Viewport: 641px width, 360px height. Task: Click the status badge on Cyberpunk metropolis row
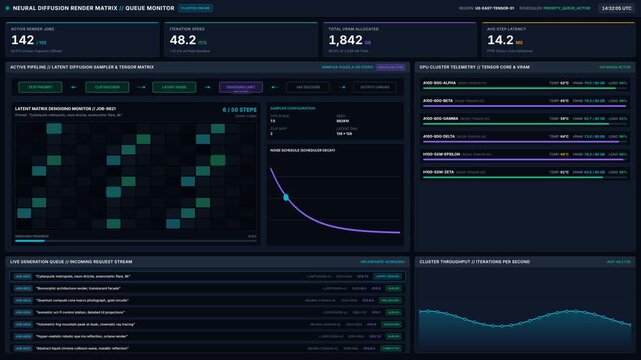pyautogui.click(x=388, y=277)
